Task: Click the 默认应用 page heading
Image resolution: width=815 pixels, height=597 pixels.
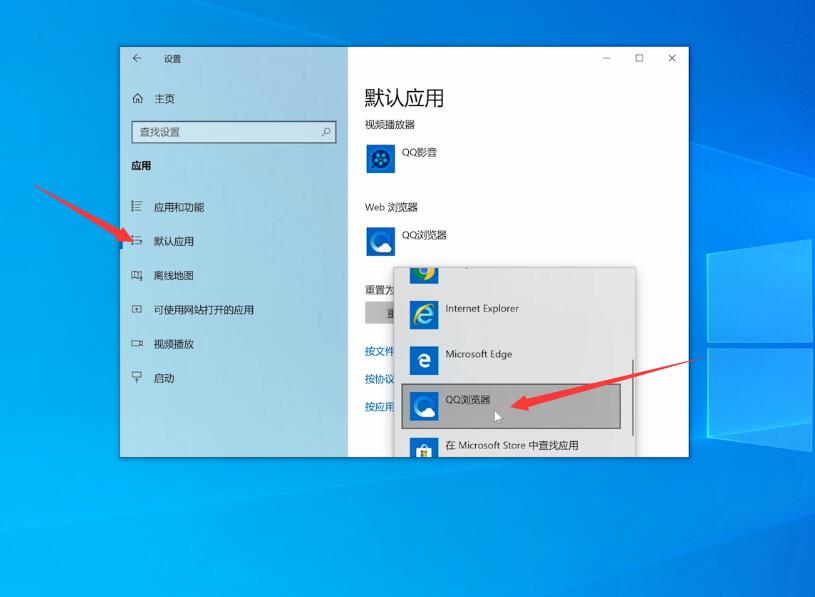Action: pos(404,98)
